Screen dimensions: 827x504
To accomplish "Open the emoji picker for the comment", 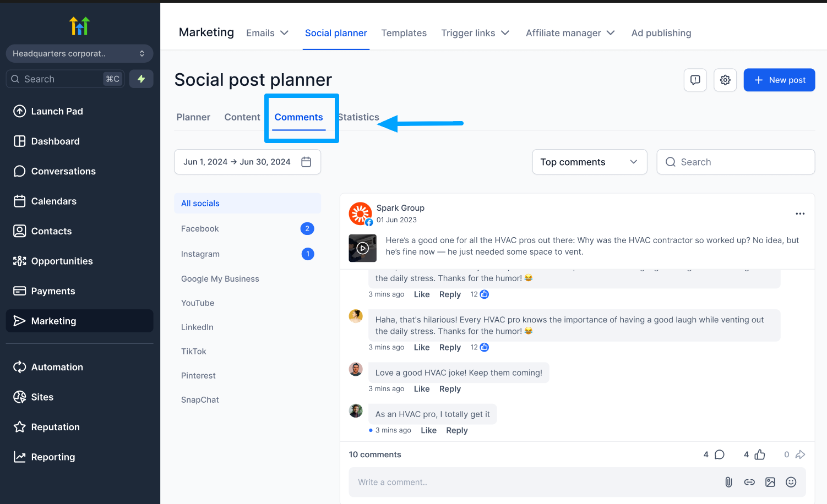I will pyautogui.click(x=791, y=482).
